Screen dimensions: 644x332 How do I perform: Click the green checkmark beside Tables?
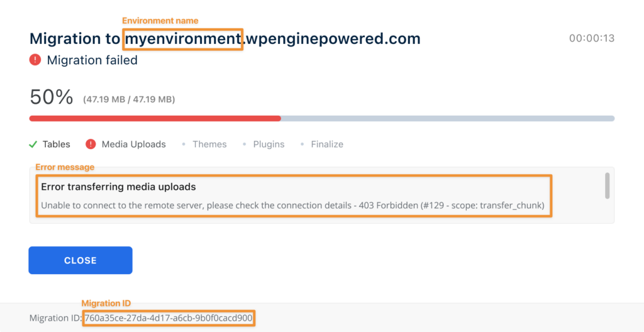point(33,144)
